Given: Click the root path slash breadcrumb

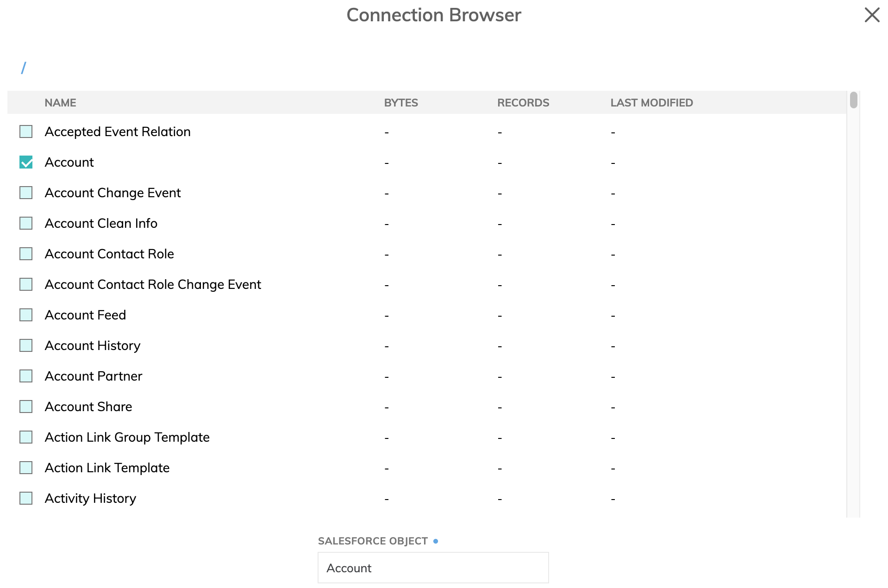Looking at the screenshot, I should 24,68.
